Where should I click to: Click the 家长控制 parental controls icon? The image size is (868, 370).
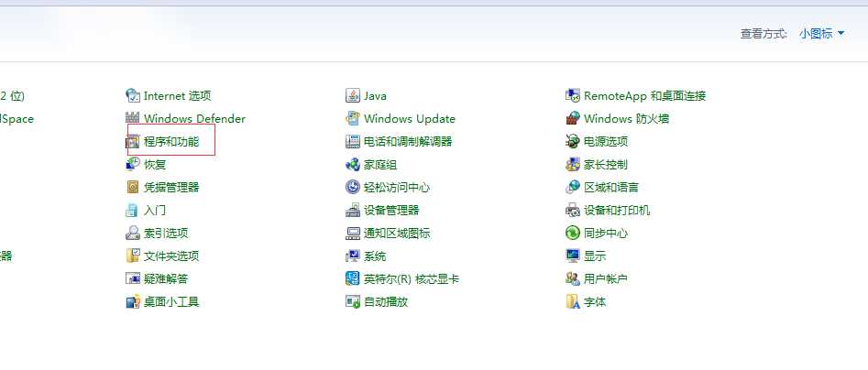572,164
